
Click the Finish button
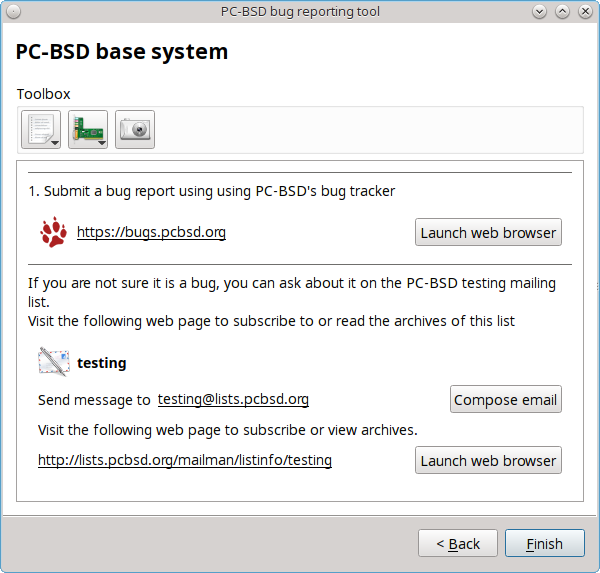pyautogui.click(x=545, y=543)
